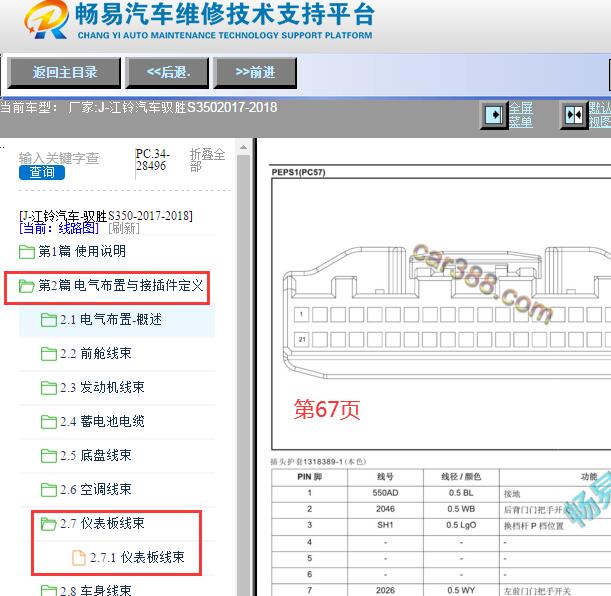The height and width of the screenshot is (596, 611).
Task: Click the connector diagram image
Action: click(446, 312)
